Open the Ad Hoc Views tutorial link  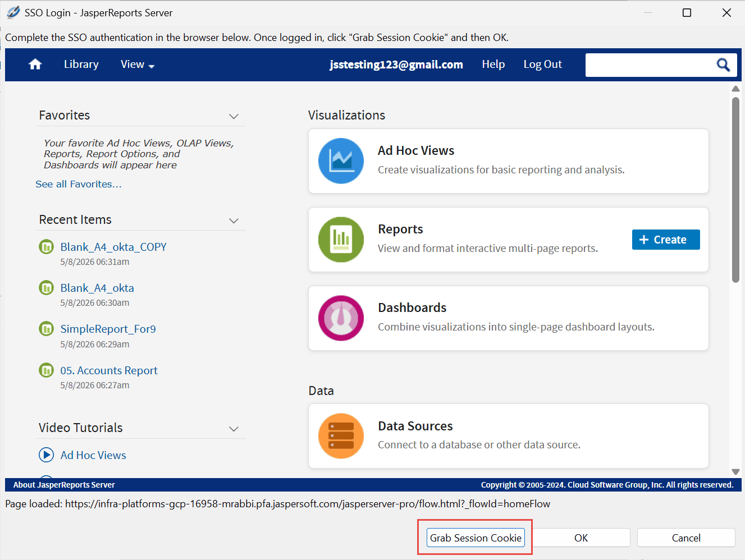coord(93,455)
